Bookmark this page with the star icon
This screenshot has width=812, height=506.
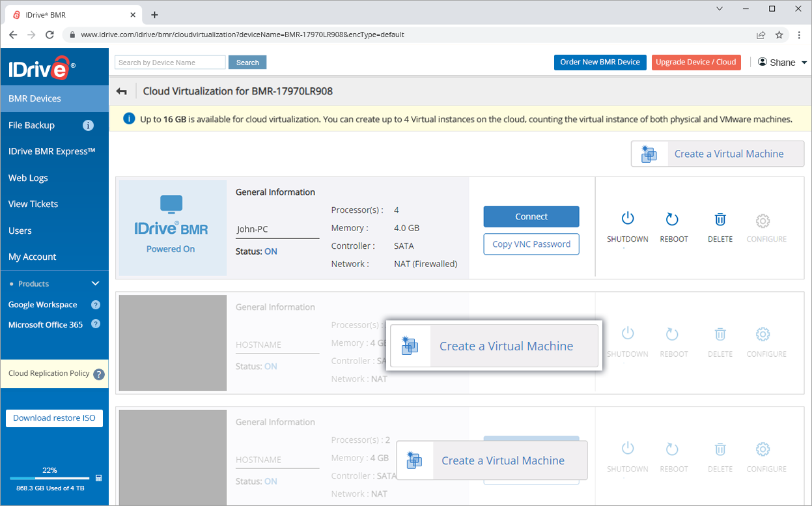(x=779, y=35)
